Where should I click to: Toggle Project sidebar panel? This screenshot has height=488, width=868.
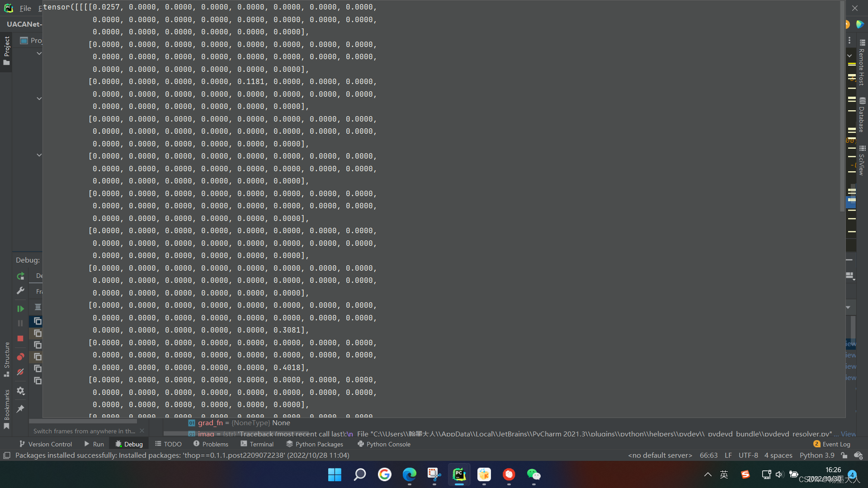click(6, 50)
